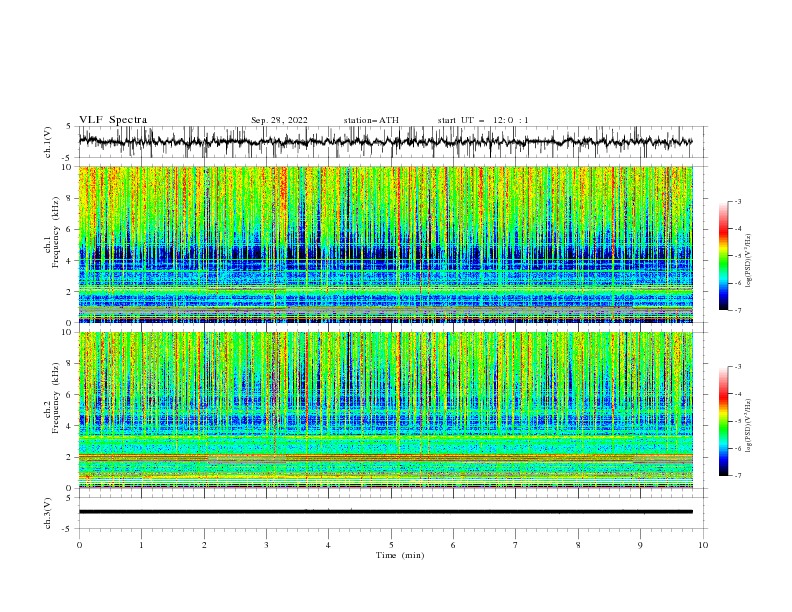Click the time axis tick label "9"

(x=640, y=545)
